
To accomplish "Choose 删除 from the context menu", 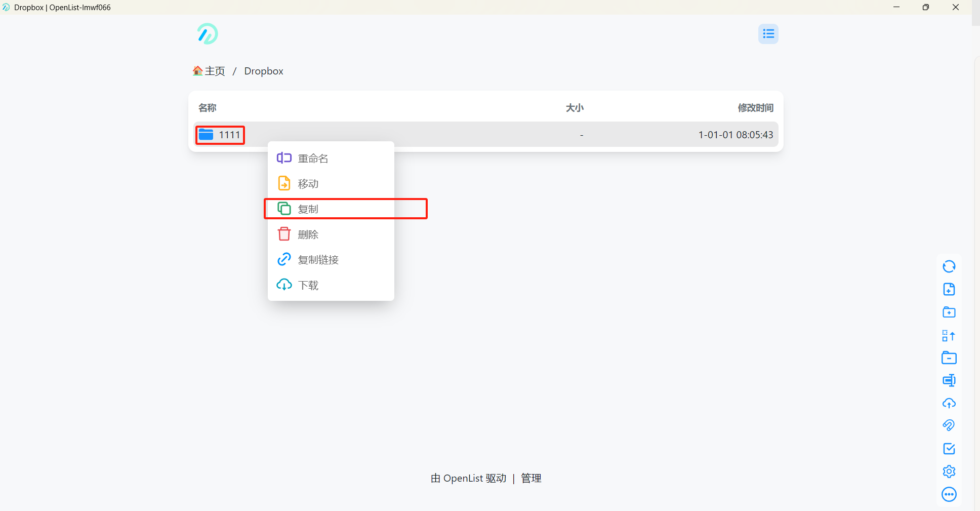I will [x=331, y=234].
